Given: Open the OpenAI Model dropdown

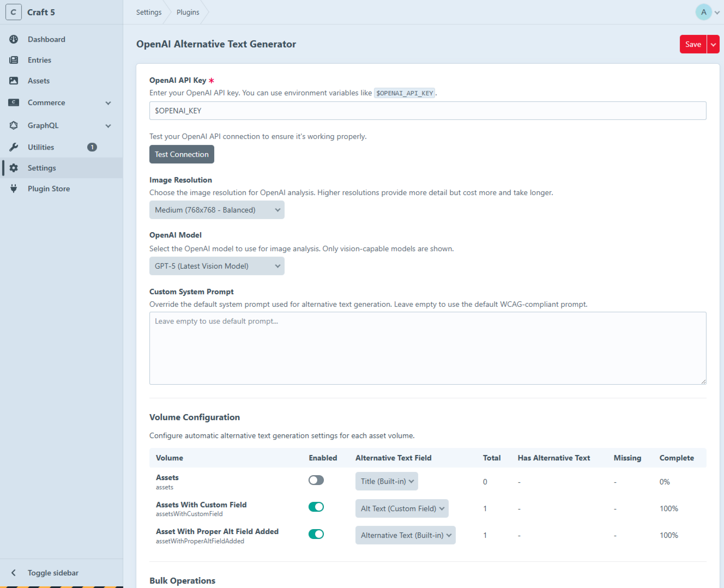Looking at the screenshot, I should tap(217, 266).
